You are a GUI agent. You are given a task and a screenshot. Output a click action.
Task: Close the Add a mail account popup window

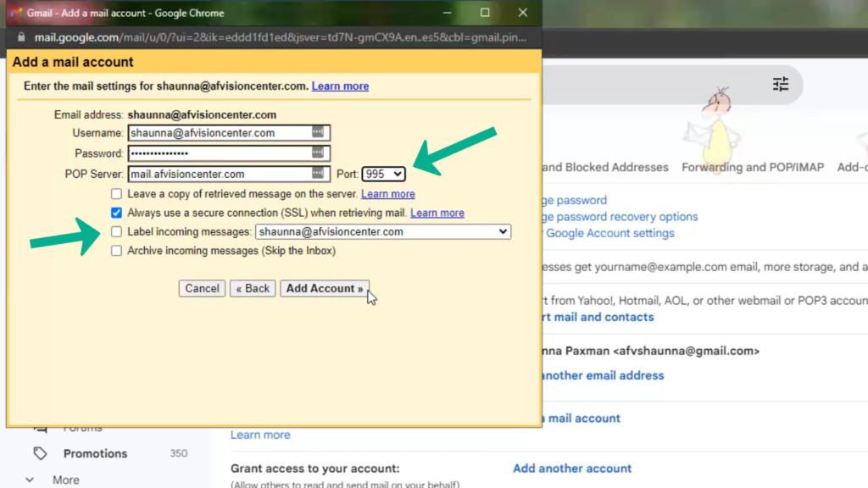pyautogui.click(x=522, y=13)
